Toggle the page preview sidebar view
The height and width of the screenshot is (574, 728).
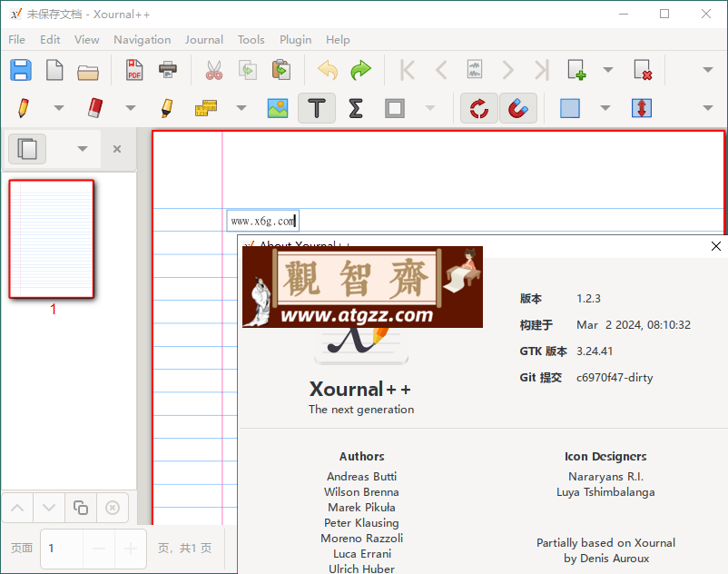[27, 149]
